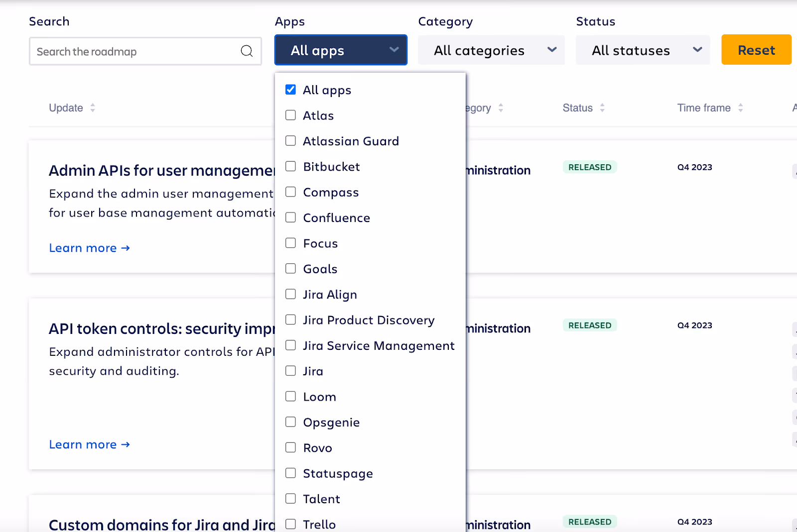Open Learn more for Admin APIs
Viewport: 797px width, 532px height.
click(x=89, y=248)
